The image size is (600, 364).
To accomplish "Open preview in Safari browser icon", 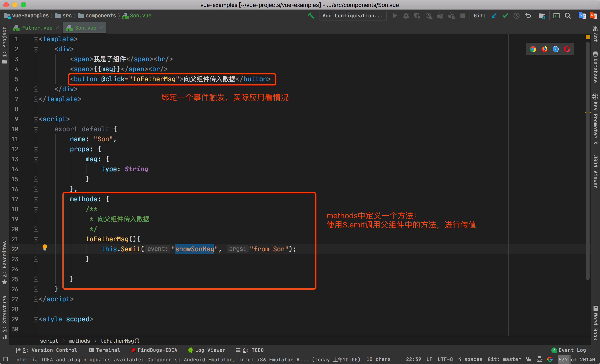I will 556,49.
